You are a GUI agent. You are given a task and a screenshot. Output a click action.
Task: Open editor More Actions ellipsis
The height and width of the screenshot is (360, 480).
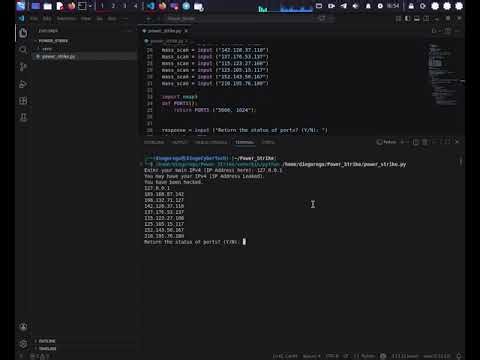coord(457,31)
